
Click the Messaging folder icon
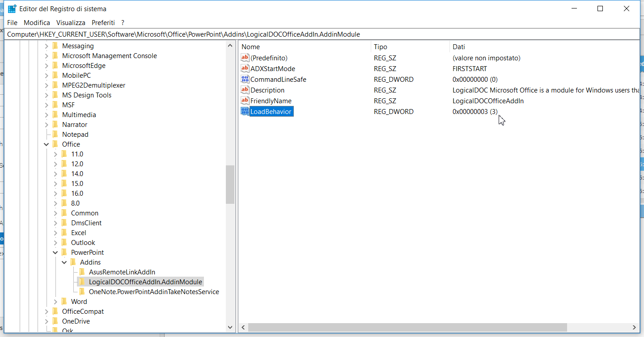coord(55,46)
